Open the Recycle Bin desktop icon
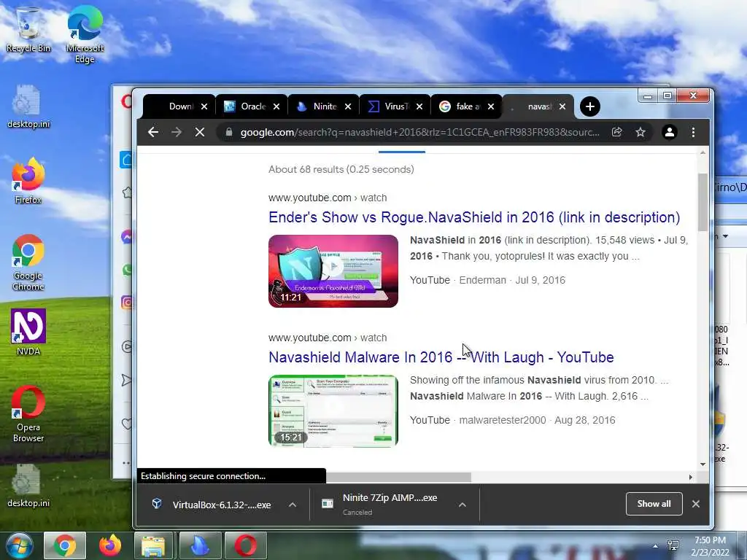Image resolution: width=747 pixels, height=560 pixels. pos(28,29)
